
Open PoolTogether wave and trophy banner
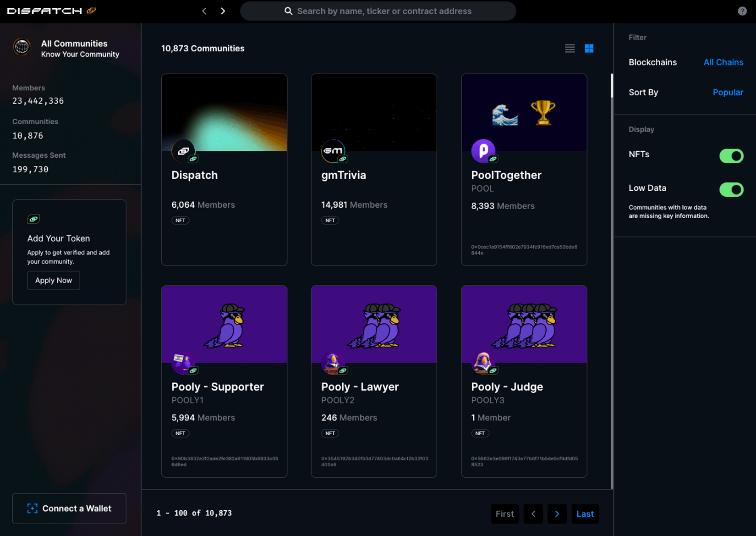[524, 113]
